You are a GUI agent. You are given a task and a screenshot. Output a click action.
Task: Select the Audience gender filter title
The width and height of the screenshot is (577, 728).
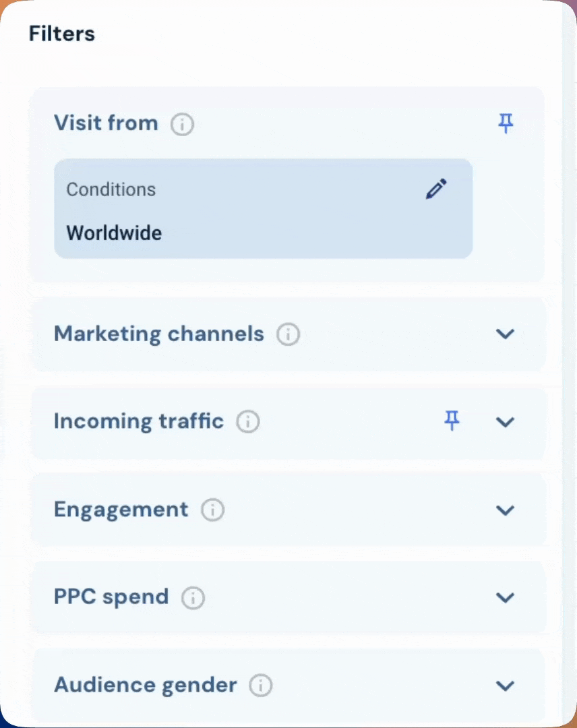point(146,686)
